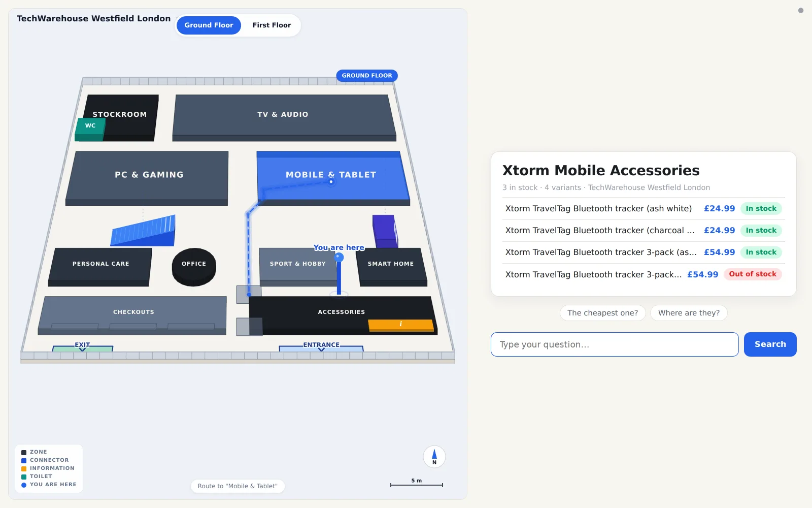Switch to the First Floor tab
Screen dimensions: 812x508
tap(272, 25)
